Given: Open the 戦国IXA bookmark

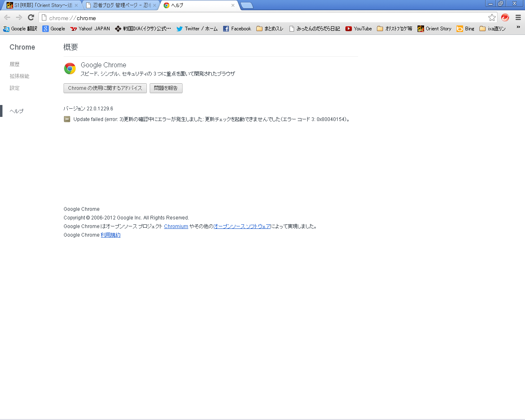Looking at the screenshot, I should click(x=143, y=29).
